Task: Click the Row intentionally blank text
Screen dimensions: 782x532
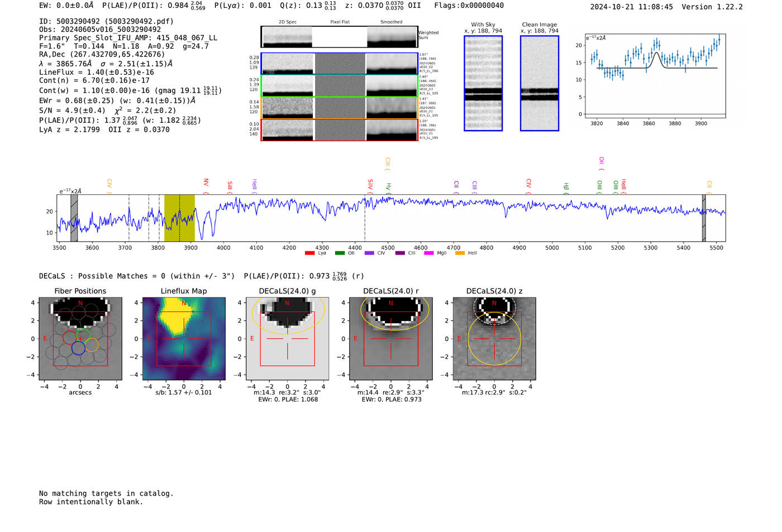Action: tap(91, 502)
